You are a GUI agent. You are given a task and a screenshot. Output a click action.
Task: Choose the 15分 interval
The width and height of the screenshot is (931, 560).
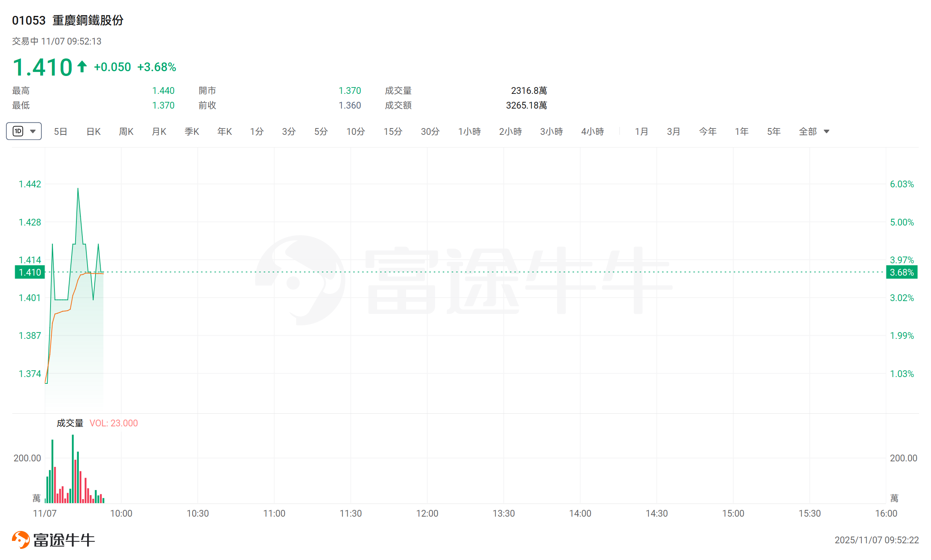pos(393,132)
